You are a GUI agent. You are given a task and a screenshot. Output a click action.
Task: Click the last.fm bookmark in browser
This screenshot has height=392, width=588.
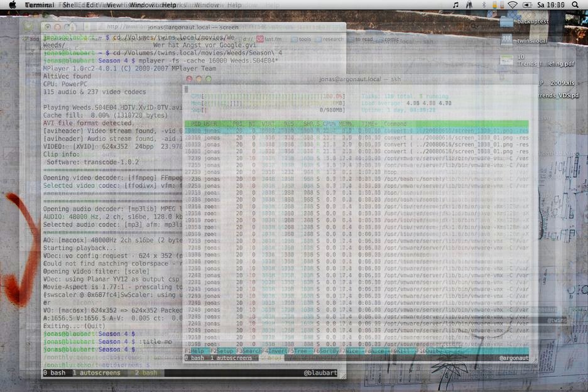269,39
